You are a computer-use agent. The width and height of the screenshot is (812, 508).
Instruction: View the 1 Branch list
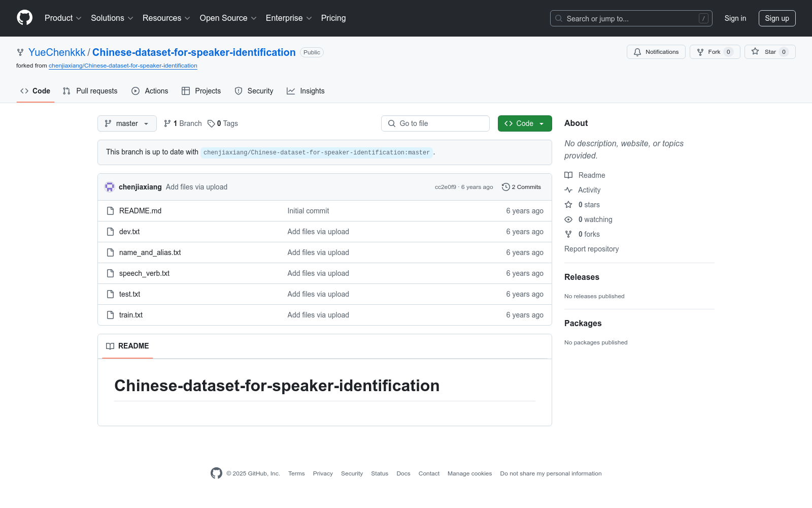pos(183,123)
